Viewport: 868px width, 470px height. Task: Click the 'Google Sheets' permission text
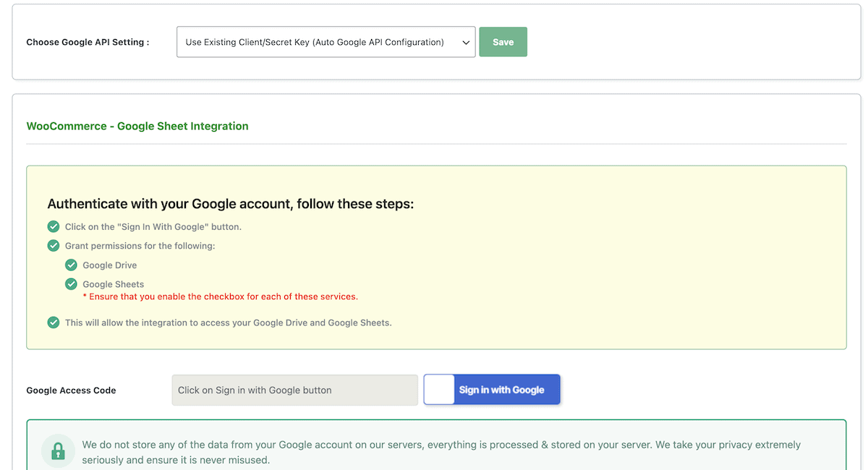coord(114,284)
